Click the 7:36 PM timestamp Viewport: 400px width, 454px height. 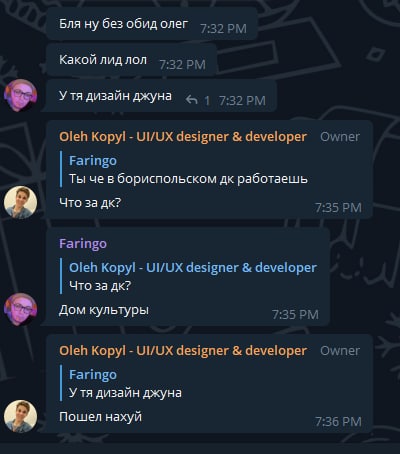(338, 422)
